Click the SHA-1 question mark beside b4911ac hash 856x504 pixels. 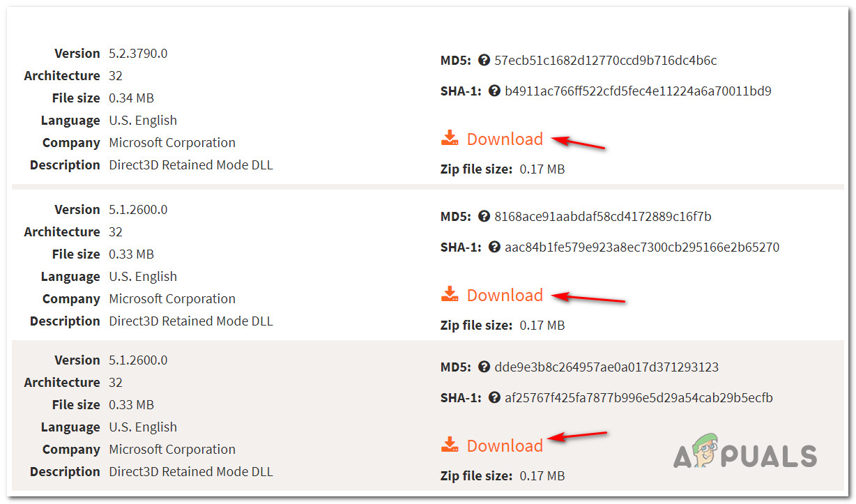tap(495, 91)
